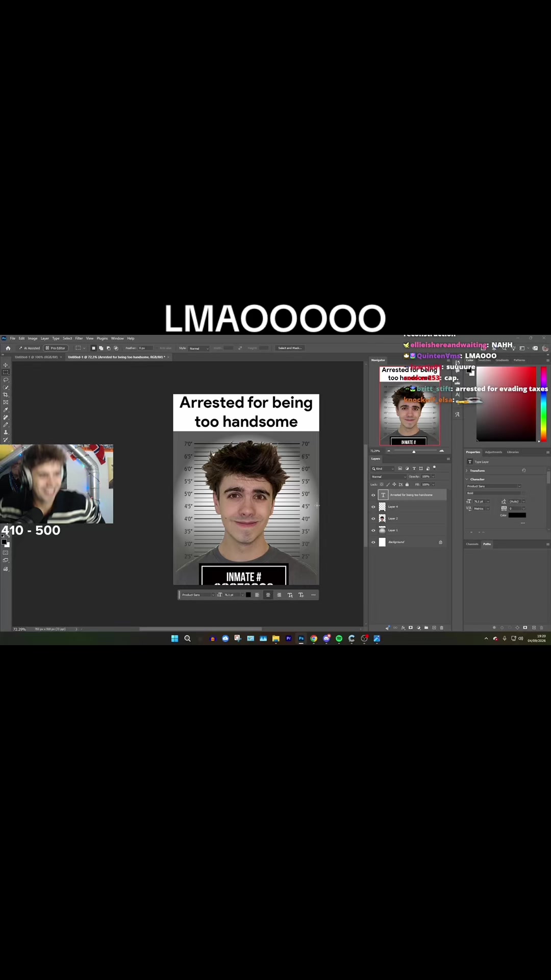Switch to Untitled-1 @ 100% document tab

tap(36, 357)
